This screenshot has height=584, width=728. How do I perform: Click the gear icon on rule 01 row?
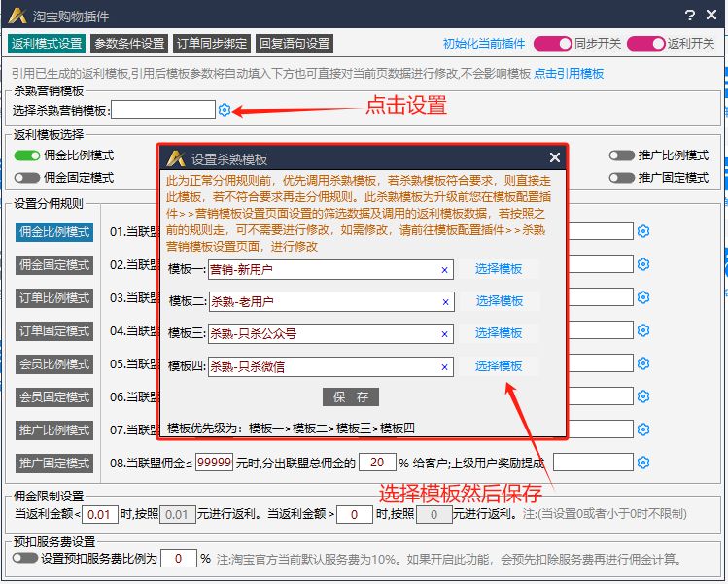[x=643, y=230]
